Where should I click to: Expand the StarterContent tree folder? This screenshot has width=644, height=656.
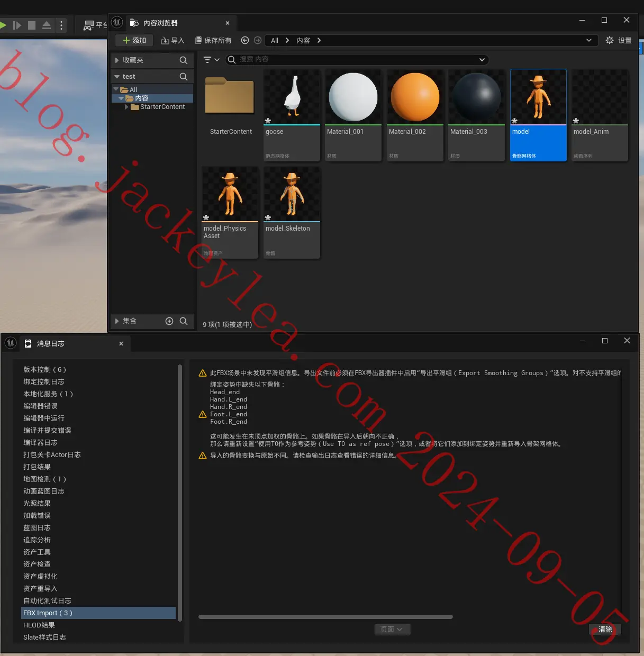click(126, 107)
